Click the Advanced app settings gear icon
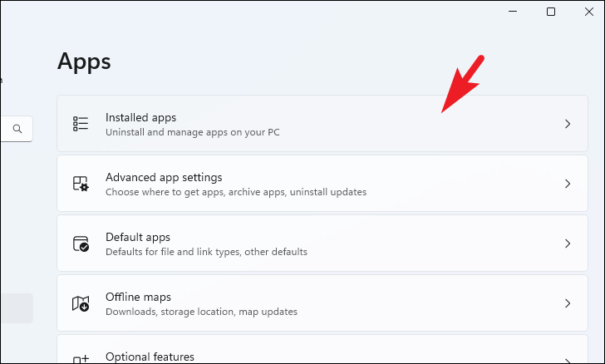The width and height of the screenshot is (605, 364). tap(81, 184)
